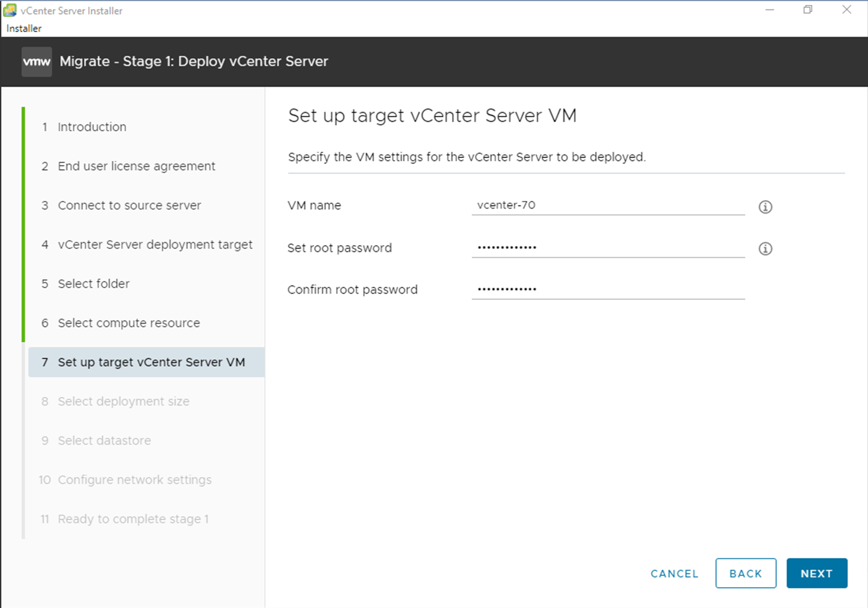Click the 'VM name' label

[314, 206]
